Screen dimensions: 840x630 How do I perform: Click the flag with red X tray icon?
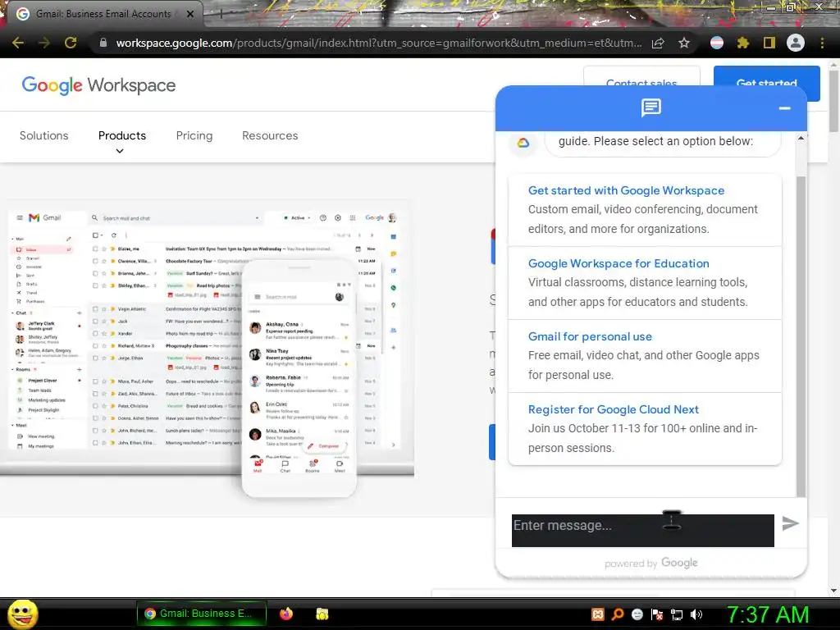click(657, 614)
